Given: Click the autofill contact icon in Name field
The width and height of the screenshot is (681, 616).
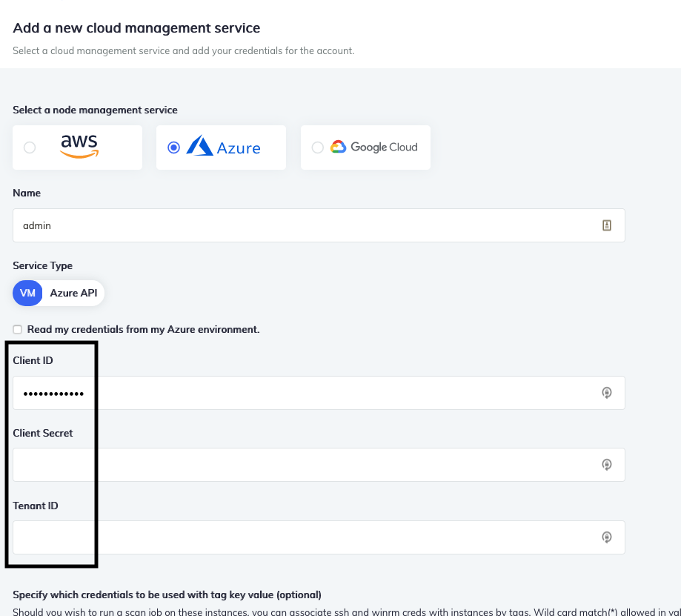Looking at the screenshot, I should click(607, 225).
